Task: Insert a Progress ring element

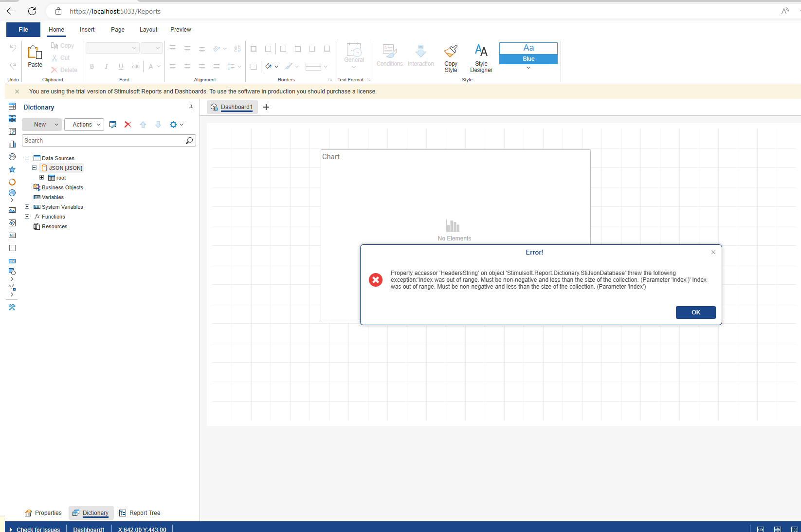Action: coord(12,182)
